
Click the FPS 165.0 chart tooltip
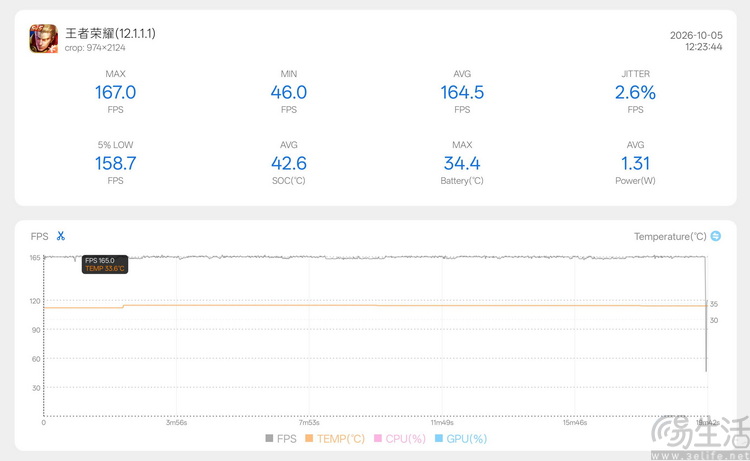105,264
